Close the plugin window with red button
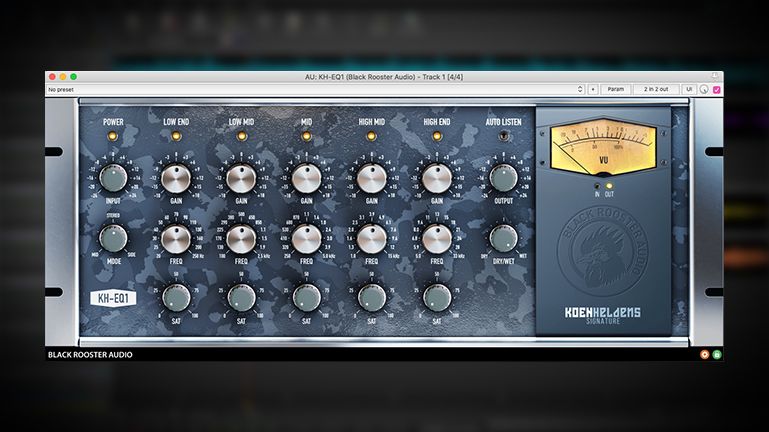 click(x=52, y=77)
